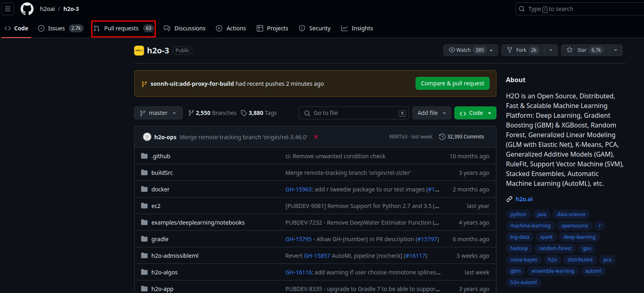
Task: Open the merge commit message in header
Action: (243, 137)
